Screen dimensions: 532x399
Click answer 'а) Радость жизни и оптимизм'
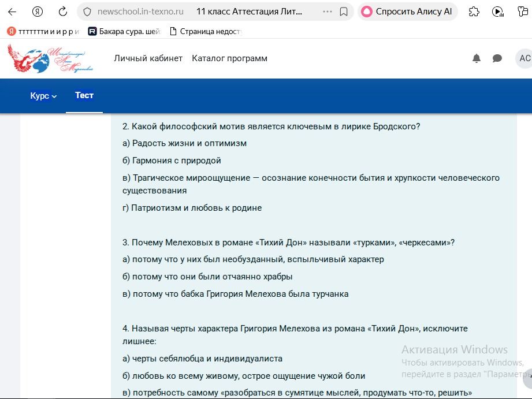point(185,144)
